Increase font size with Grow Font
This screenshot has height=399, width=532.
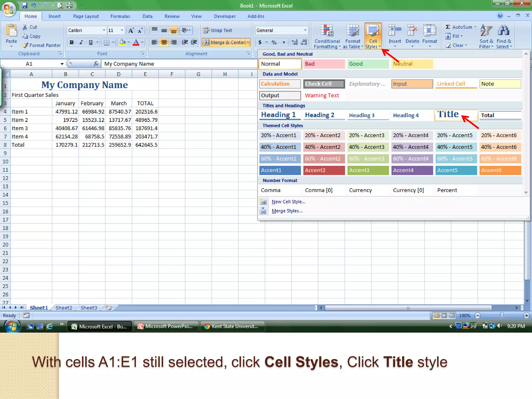coord(131,30)
